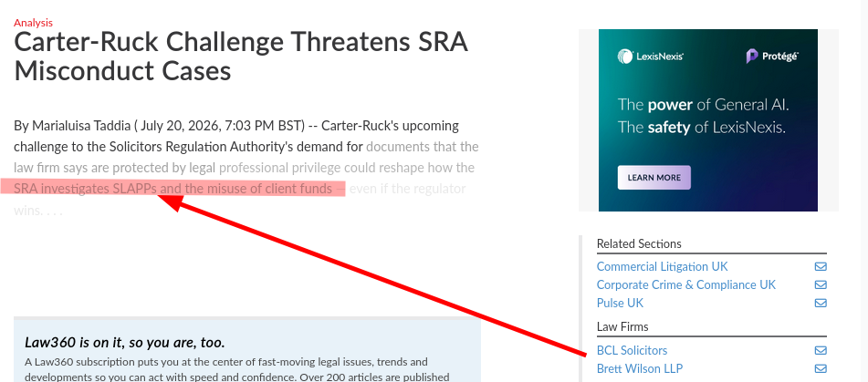Open Corporate Crime & Compliance UK link
This screenshot has width=868, height=382.
pos(685,284)
